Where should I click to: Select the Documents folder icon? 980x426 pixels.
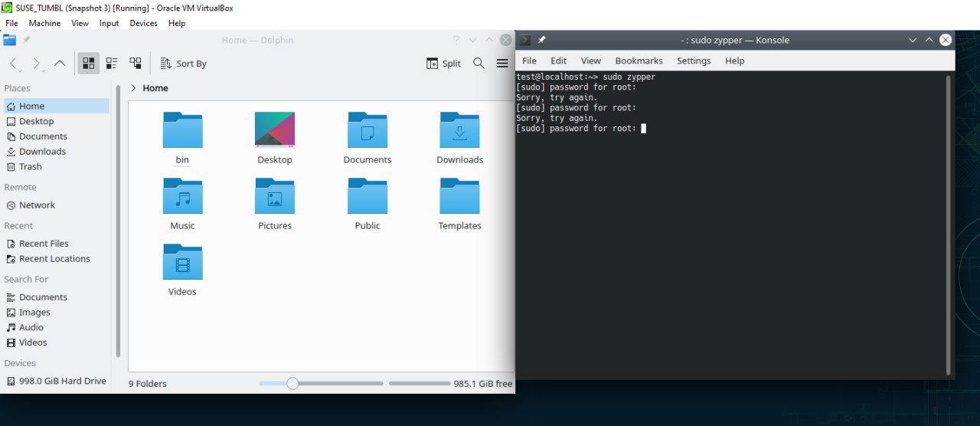(x=367, y=129)
